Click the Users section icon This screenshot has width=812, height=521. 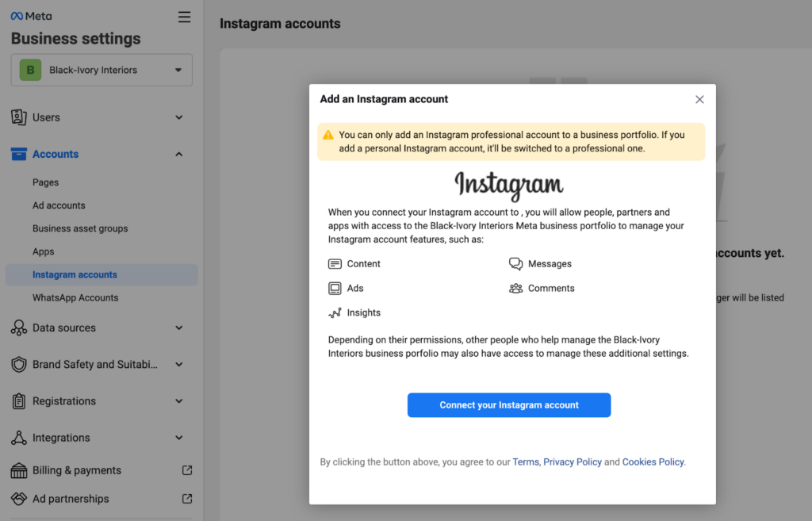pyautogui.click(x=19, y=117)
